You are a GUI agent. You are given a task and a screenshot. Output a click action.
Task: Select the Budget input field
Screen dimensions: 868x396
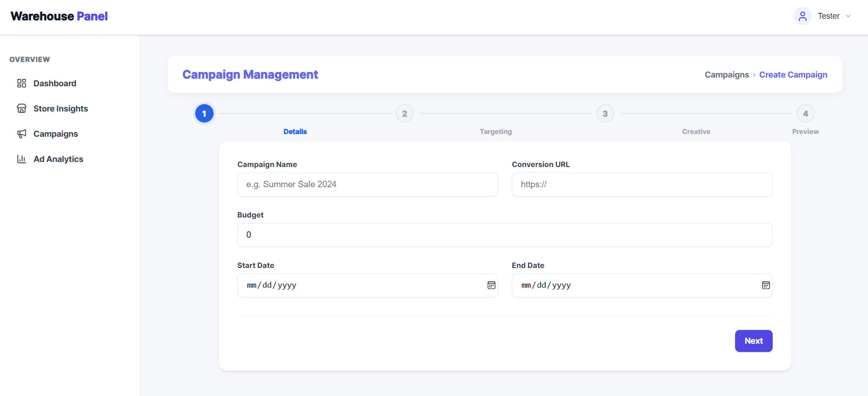coord(505,235)
